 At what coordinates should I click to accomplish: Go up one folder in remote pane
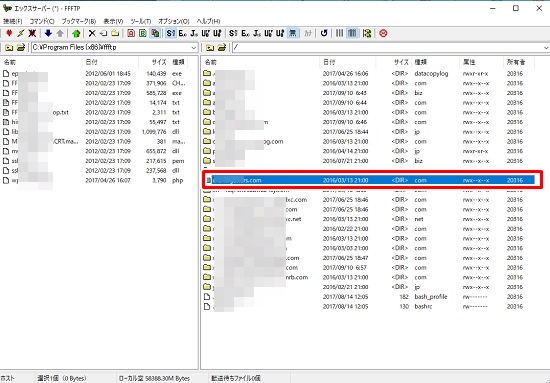click(210, 47)
